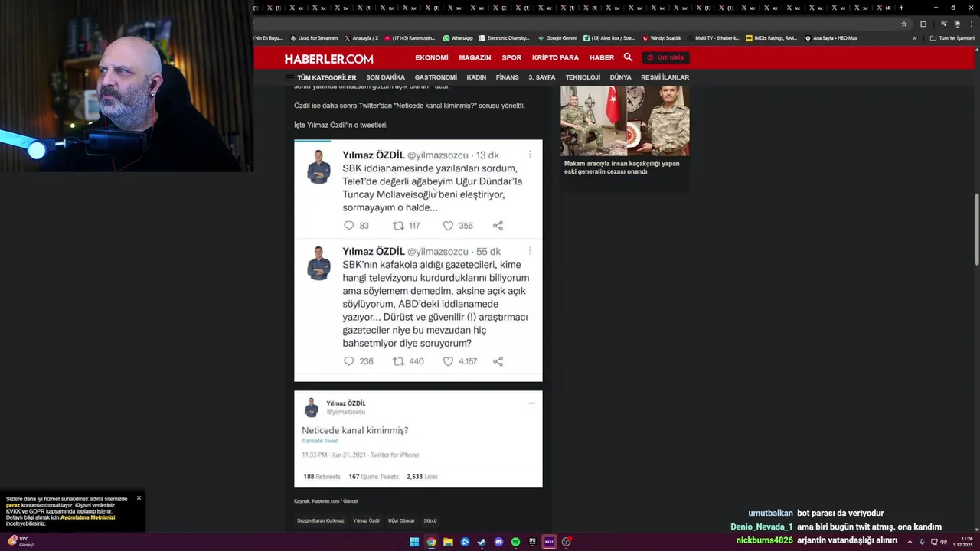
Task: Go to TEKNOLOJİ category
Action: [x=583, y=77]
